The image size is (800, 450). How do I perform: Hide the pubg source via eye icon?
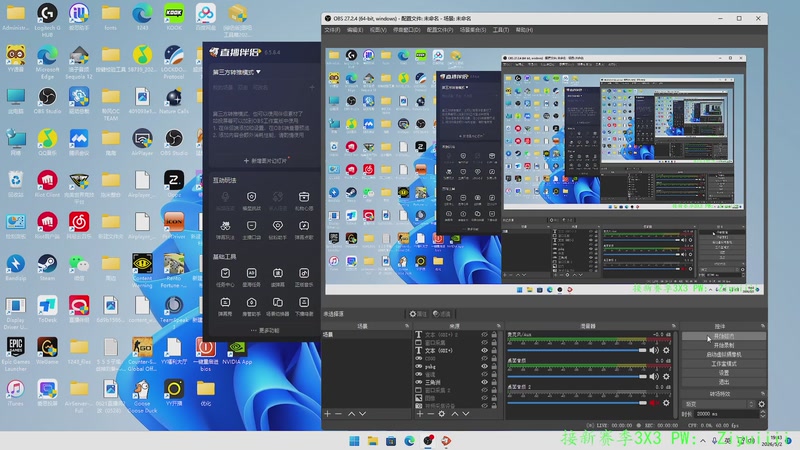click(484, 366)
